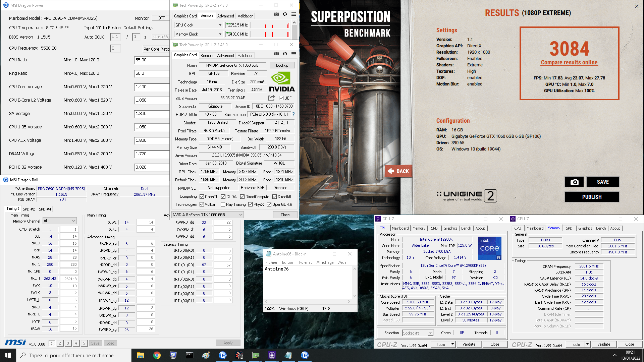This screenshot has width=644, height=362.
Task: Toggle the OpenGL 4.6 checkbox
Action: click(x=269, y=204)
